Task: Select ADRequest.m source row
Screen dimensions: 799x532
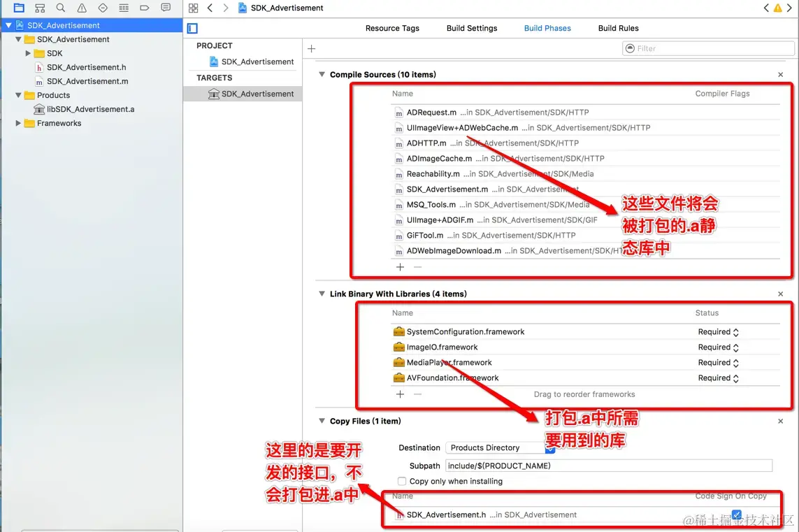Action: 585,112
